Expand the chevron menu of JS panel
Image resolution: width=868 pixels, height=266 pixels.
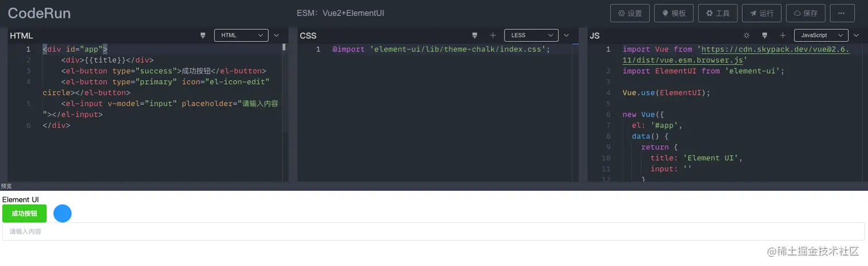856,36
